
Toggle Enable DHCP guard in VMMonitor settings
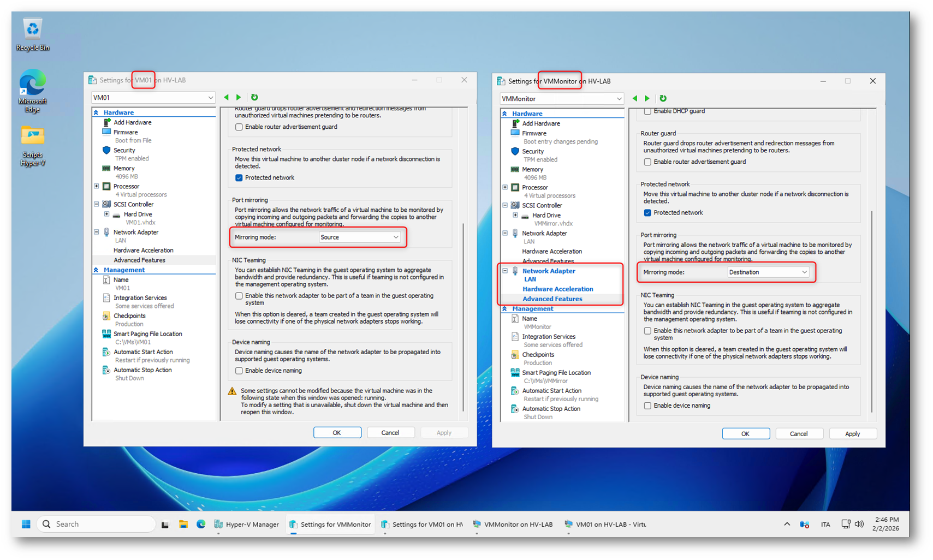coord(647,111)
